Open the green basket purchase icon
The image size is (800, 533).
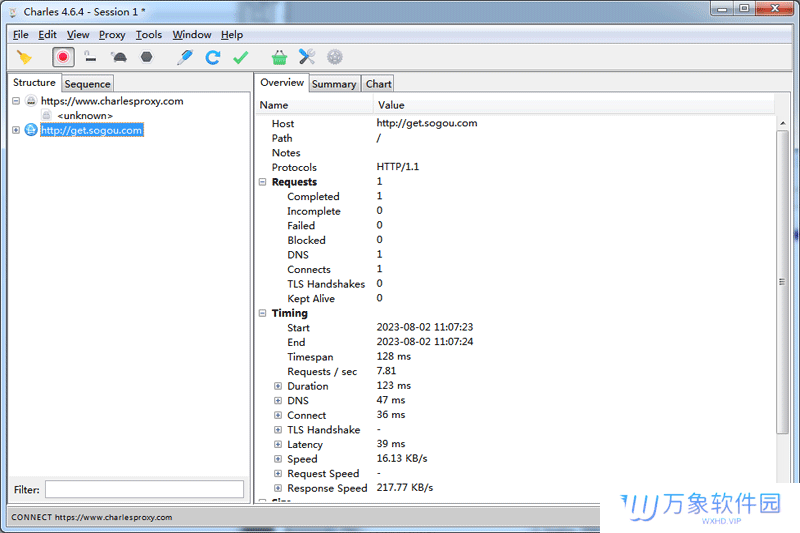pyautogui.click(x=279, y=57)
